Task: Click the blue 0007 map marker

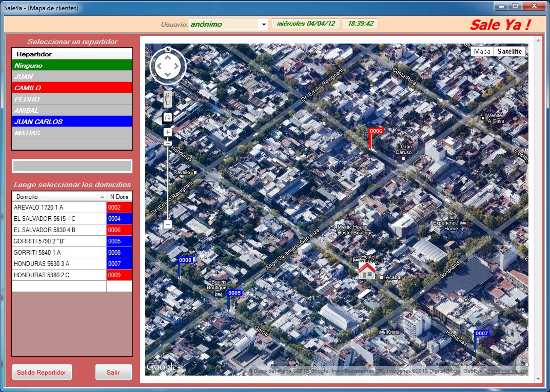Action: [x=482, y=333]
